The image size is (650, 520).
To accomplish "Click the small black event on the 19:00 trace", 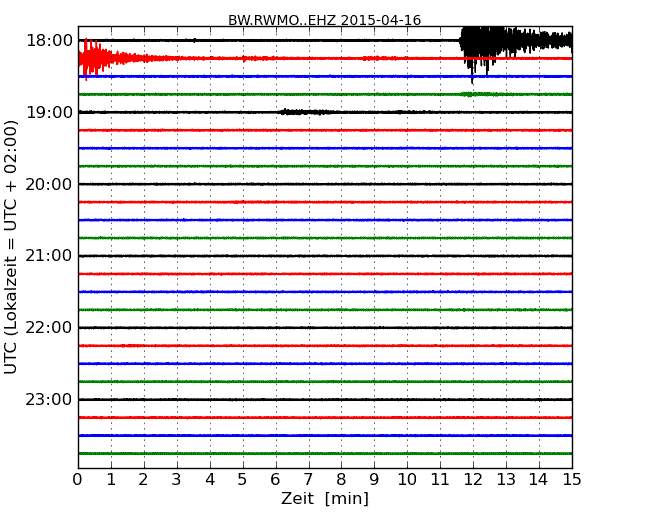I will [306, 112].
